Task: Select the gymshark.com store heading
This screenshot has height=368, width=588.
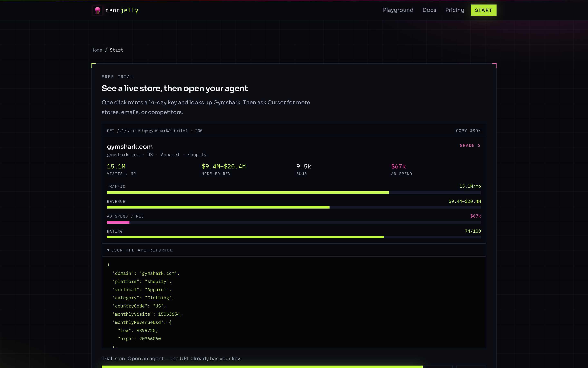Action: (130, 147)
